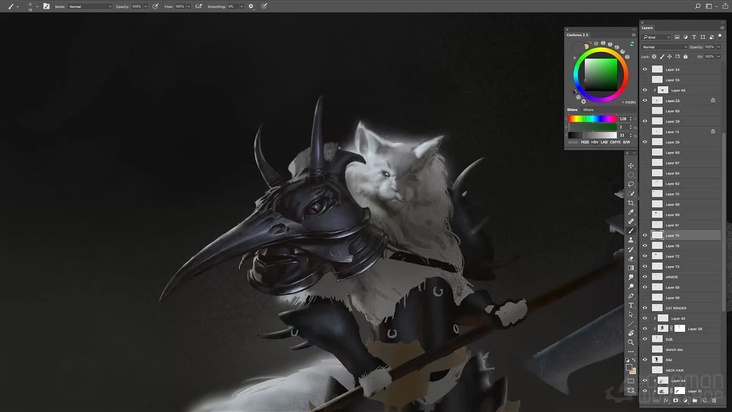Select the Gradient tool

(x=631, y=268)
